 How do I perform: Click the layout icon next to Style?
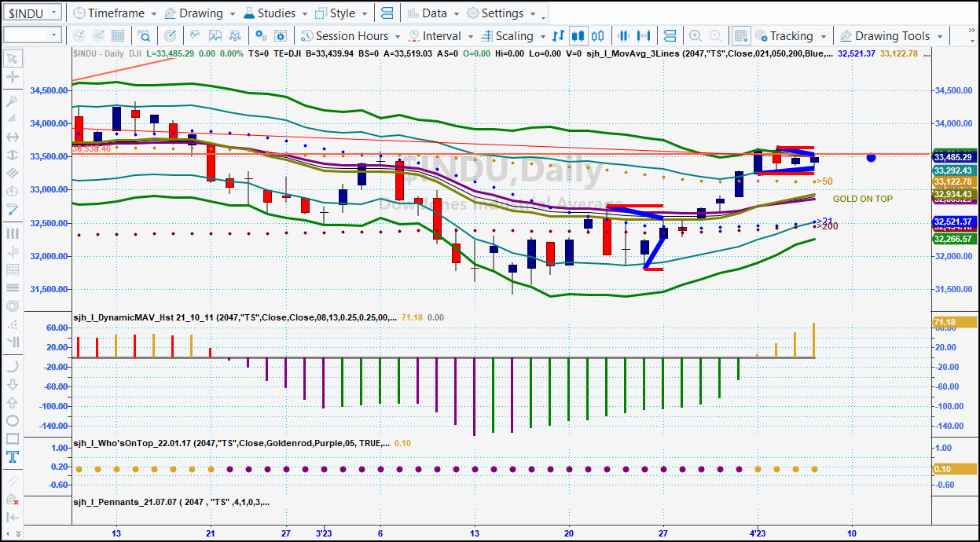[386, 13]
